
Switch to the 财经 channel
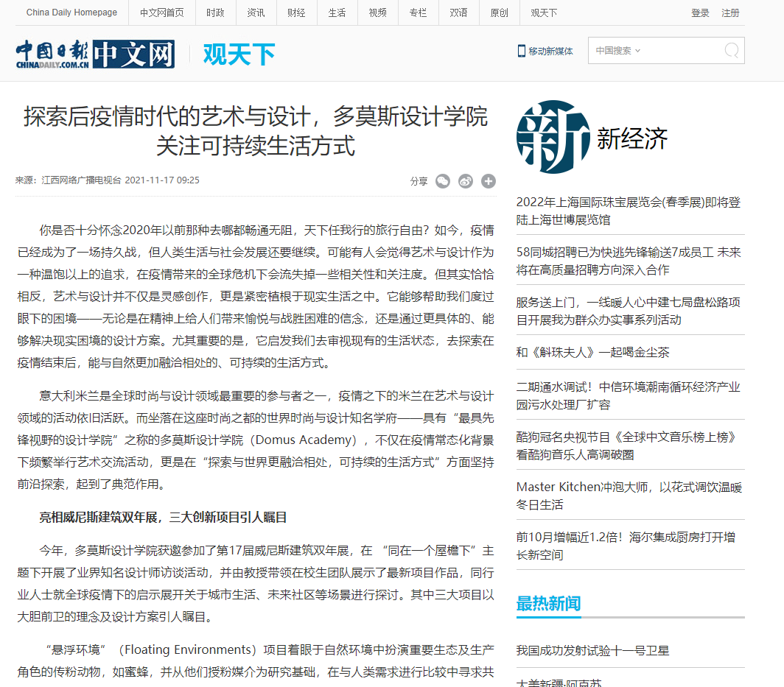coord(296,13)
